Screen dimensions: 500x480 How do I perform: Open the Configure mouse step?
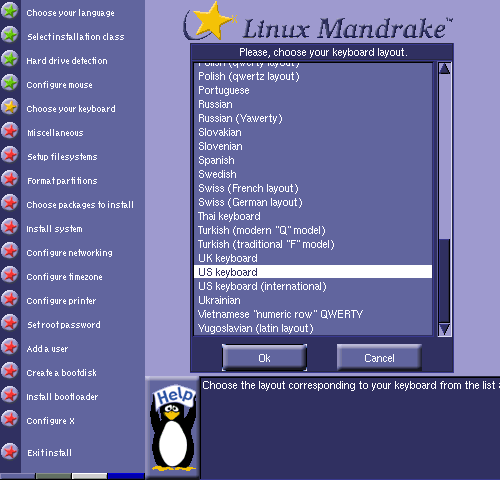pyautogui.click(x=59, y=85)
